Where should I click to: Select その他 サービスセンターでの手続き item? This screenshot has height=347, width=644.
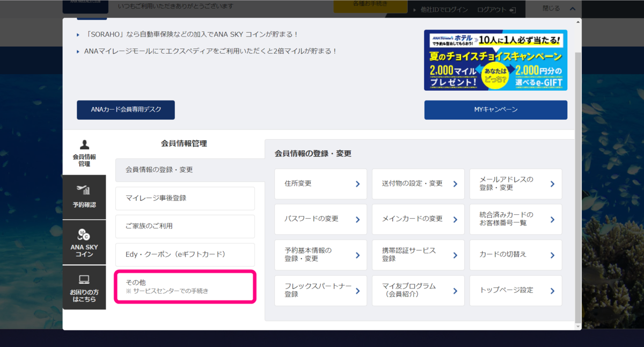pos(185,287)
